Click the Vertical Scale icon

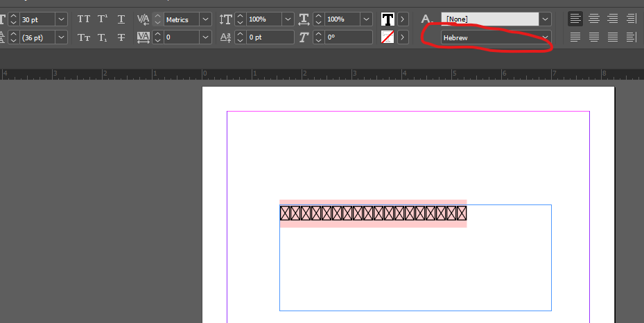[225, 19]
